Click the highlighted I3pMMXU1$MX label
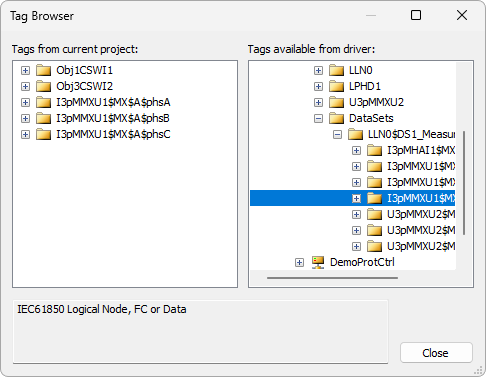 click(421, 198)
